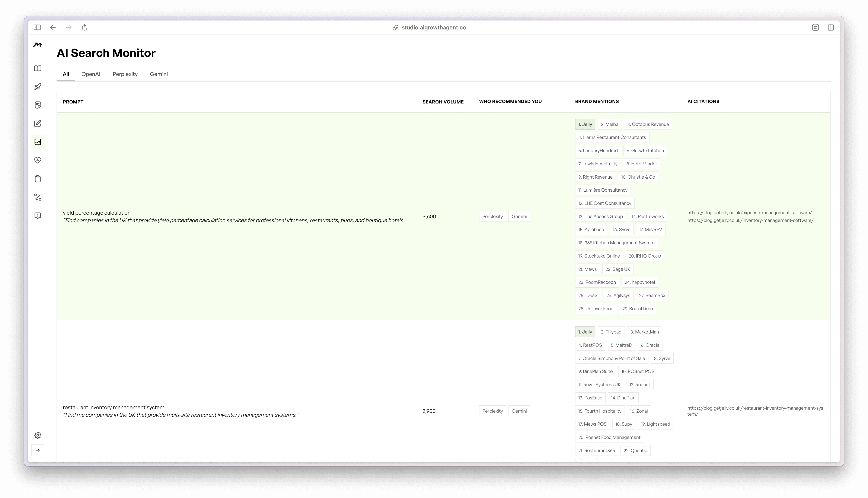The image size is (868, 498).
Task: Switch to the Perplexity tab
Action: pyautogui.click(x=125, y=74)
